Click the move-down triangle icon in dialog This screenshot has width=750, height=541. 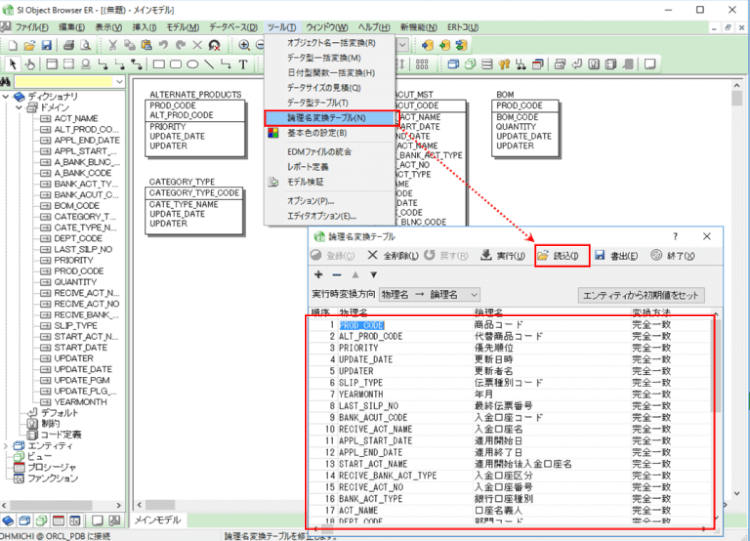(x=374, y=274)
